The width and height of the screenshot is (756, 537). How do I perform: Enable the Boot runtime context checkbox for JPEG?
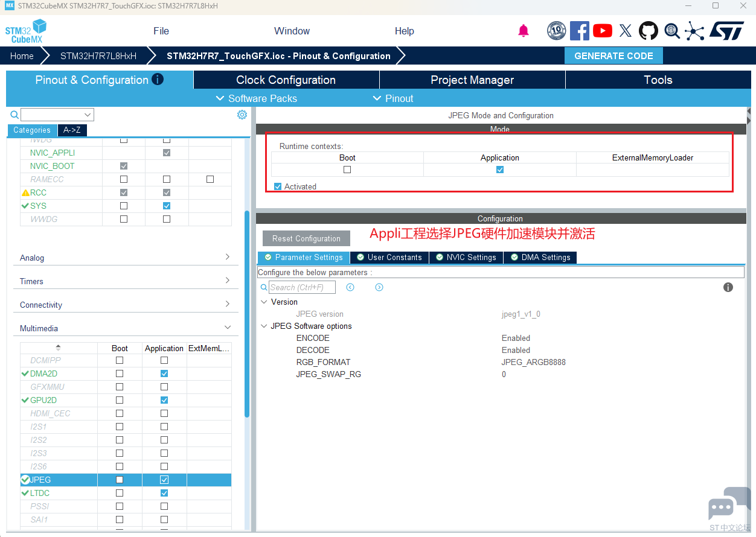coord(347,170)
